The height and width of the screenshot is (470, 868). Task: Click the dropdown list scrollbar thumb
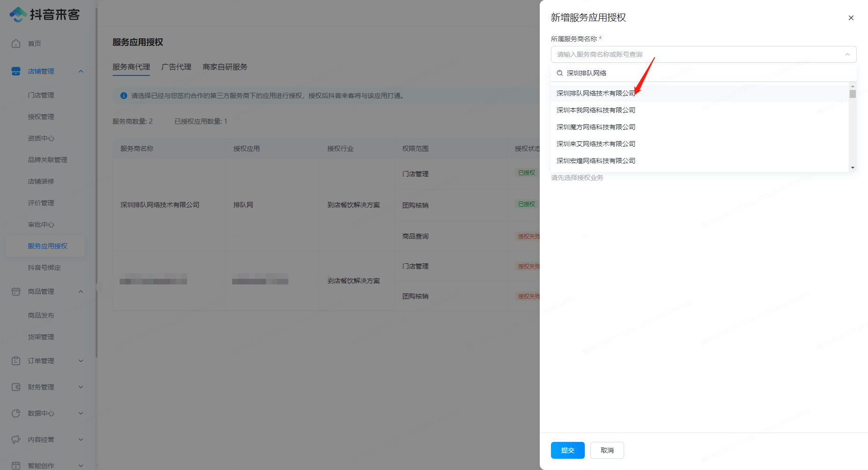pos(853,94)
